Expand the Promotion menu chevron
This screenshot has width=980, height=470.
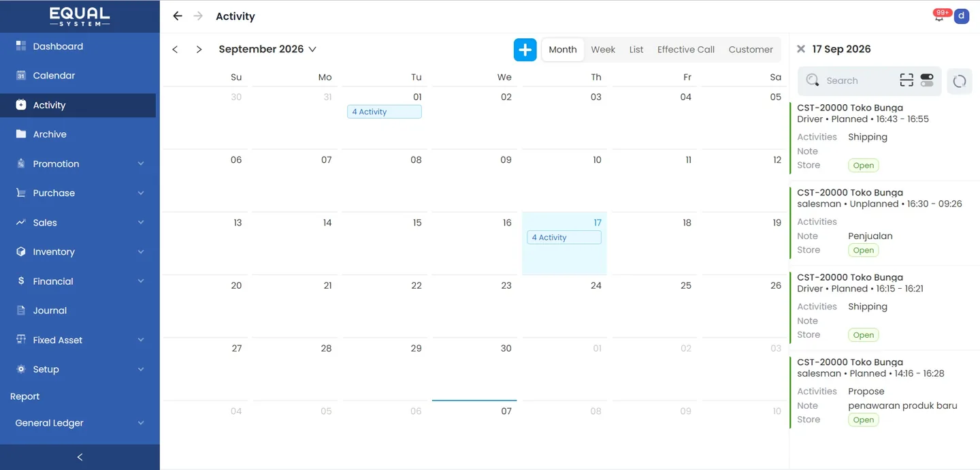pos(141,164)
